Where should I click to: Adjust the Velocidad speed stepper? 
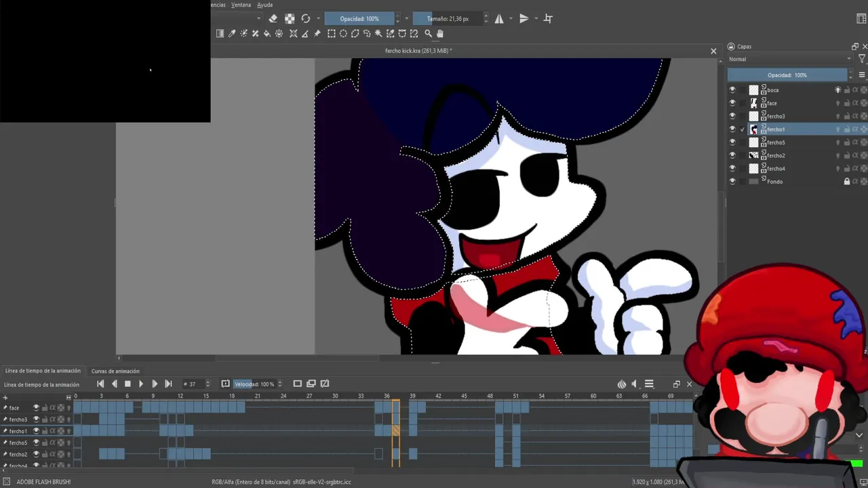(x=279, y=384)
